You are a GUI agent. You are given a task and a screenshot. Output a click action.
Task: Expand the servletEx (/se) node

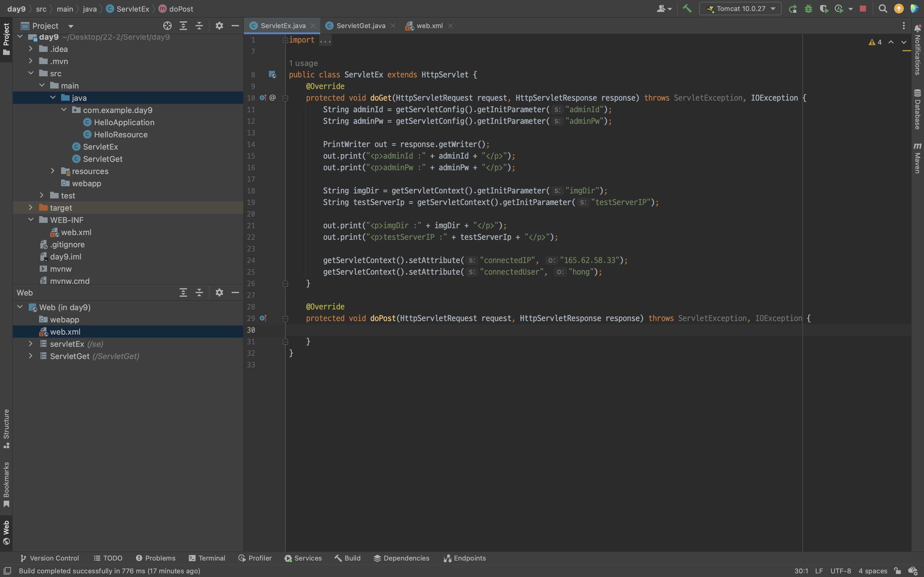(31, 344)
